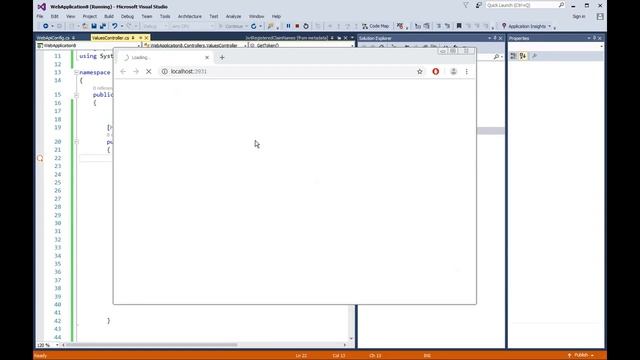Click the red Opera extension icon
The width and height of the screenshot is (640, 360).
coord(436,71)
